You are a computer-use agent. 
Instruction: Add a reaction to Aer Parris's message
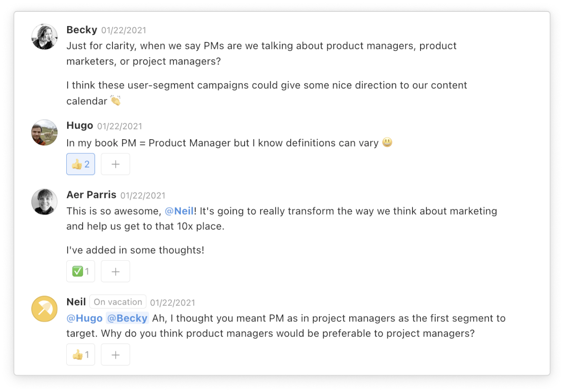click(115, 271)
